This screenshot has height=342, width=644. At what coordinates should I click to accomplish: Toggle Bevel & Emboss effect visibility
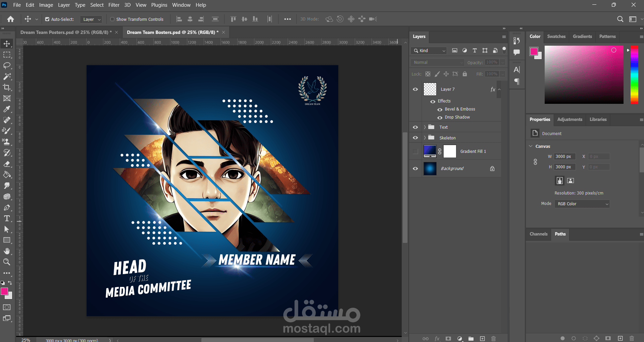click(x=440, y=110)
